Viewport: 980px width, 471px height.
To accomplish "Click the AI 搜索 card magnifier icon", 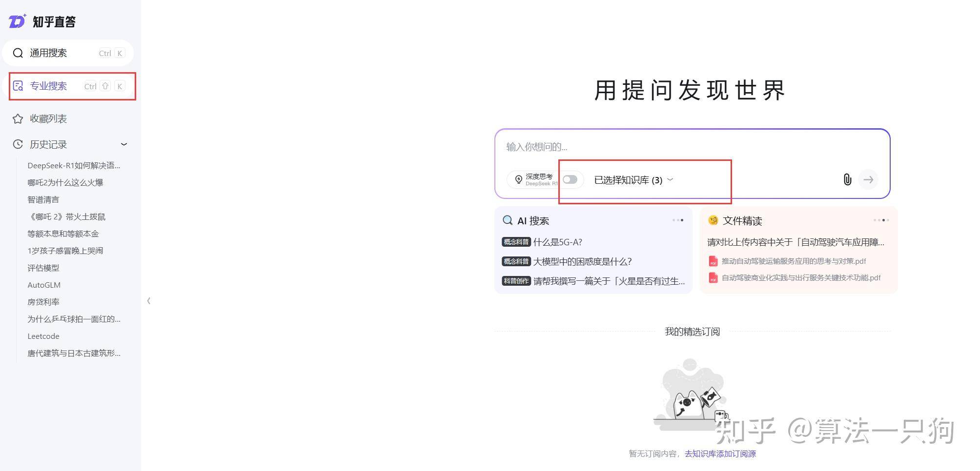I will coord(508,220).
